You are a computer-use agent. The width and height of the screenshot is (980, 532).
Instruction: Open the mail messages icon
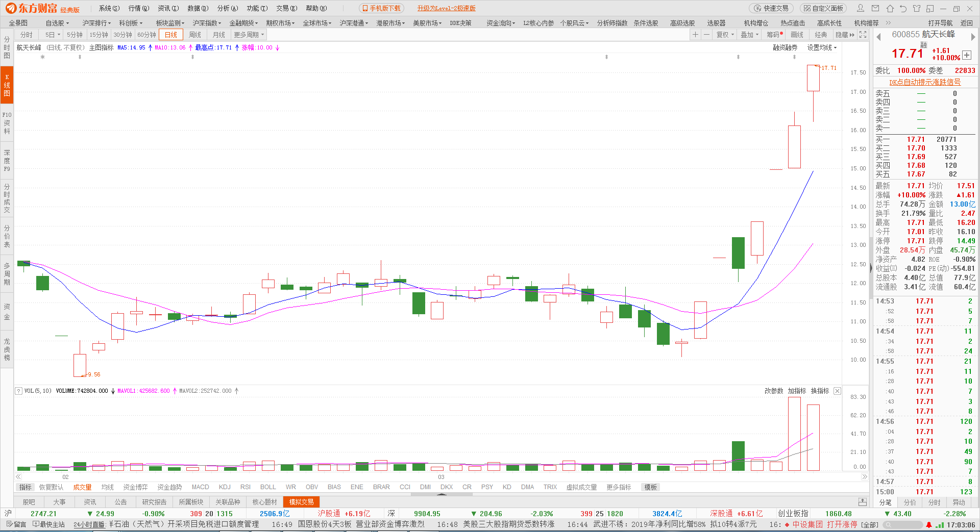[x=875, y=8]
